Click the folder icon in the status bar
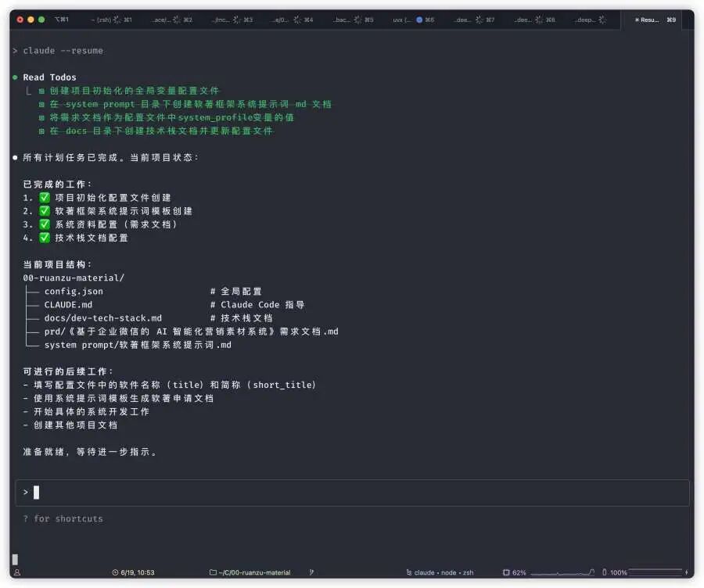This screenshot has width=704, height=588. click(x=213, y=572)
